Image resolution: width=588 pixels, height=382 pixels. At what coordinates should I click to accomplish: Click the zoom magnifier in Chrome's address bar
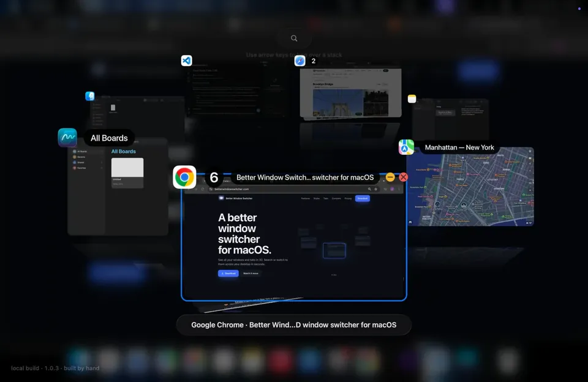coord(369,189)
